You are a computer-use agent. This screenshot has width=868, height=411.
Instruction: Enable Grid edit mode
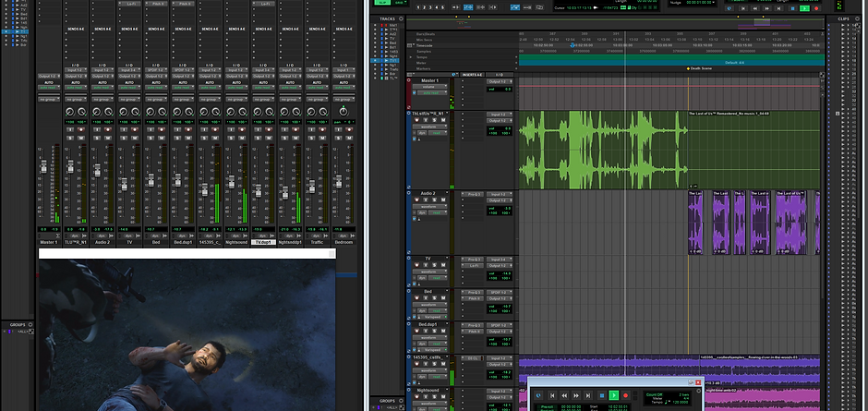point(398,3)
